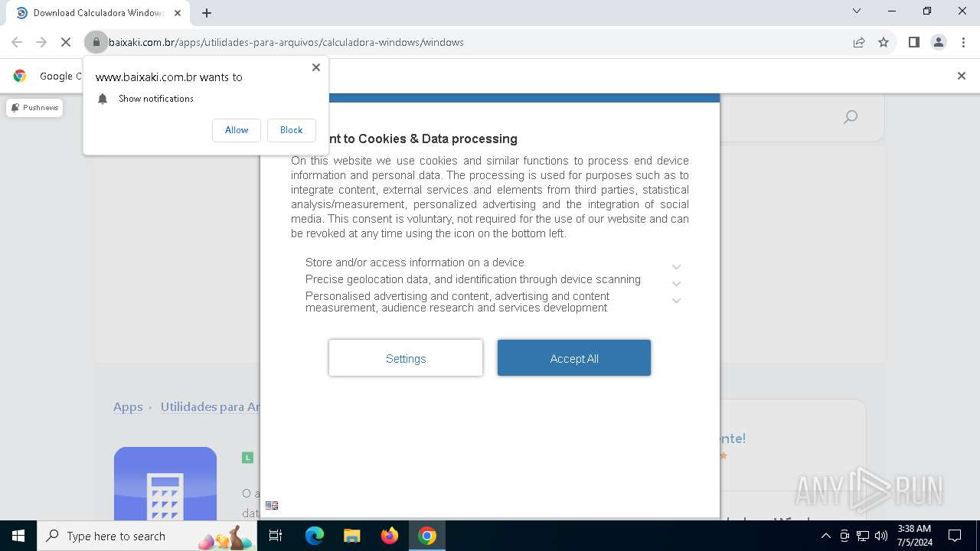Viewport: 980px width, 551px height.
Task: Allow notifications from baixaki.com.br
Action: [237, 130]
